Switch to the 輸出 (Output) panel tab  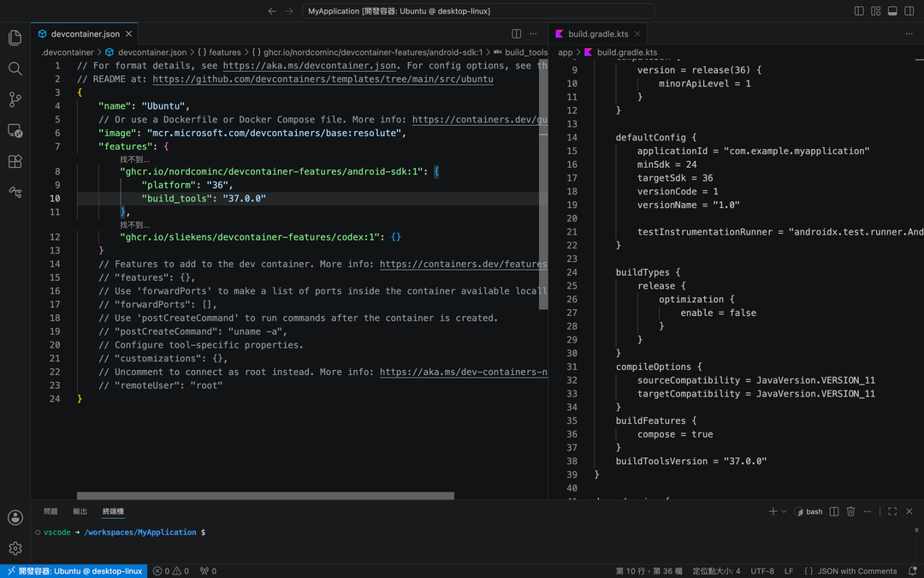point(80,511)
